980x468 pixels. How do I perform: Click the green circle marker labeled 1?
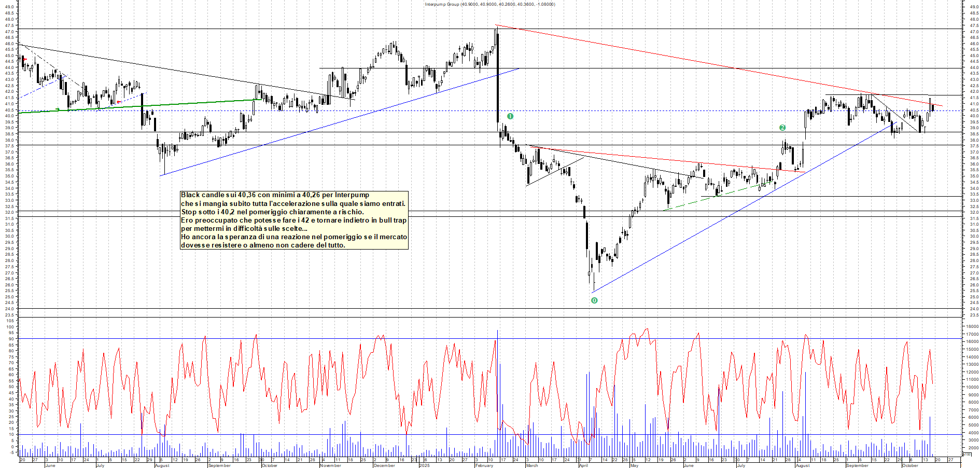510,116
